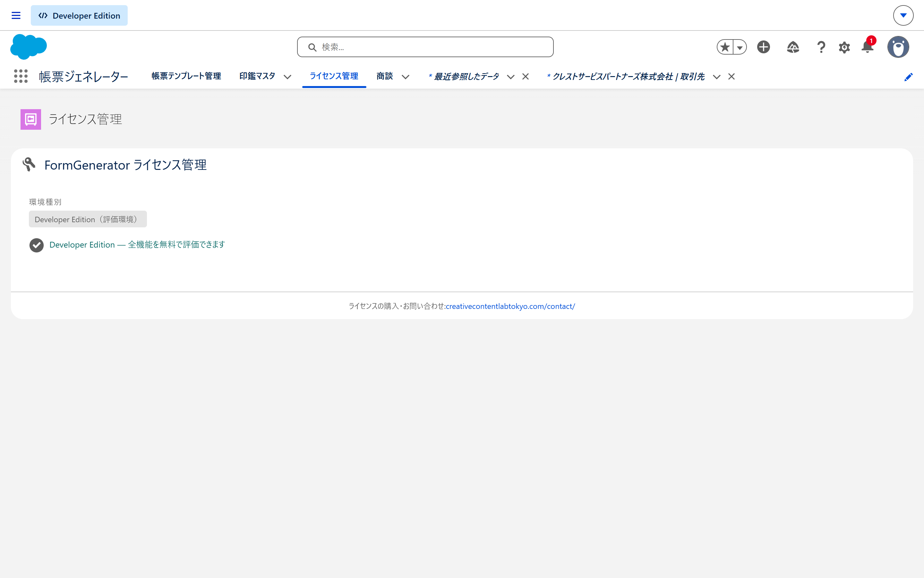Click the checkmark status icon
The image size is (924, 578).
(37, 245)
